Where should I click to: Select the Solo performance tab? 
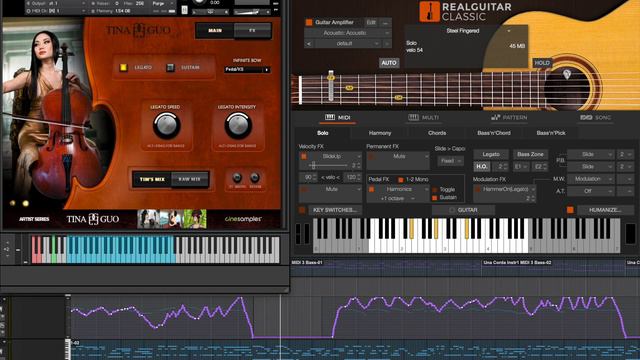pos(322,133)
